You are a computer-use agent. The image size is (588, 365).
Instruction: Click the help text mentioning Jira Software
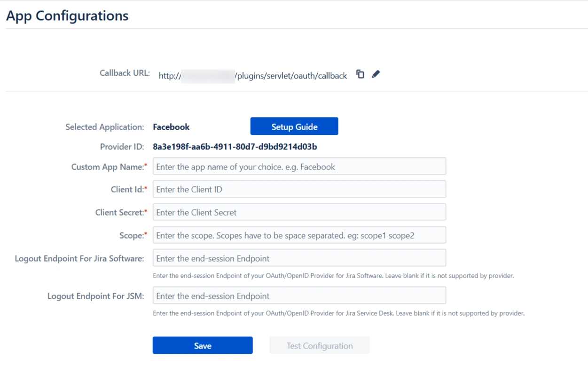[x=333, y=276]
